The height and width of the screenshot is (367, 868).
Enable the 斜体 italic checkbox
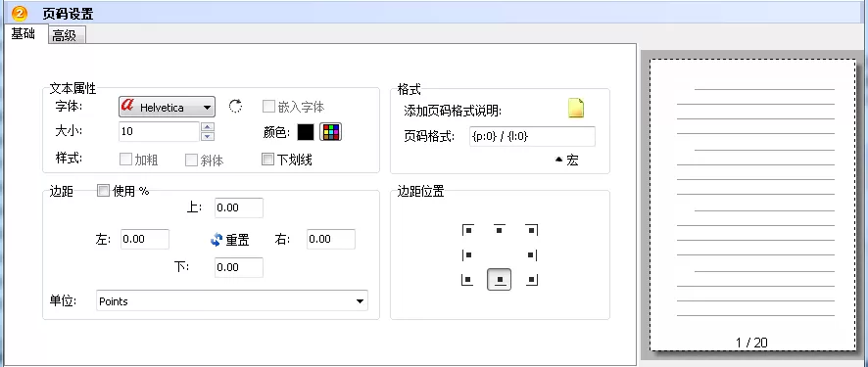coord(191,161)
